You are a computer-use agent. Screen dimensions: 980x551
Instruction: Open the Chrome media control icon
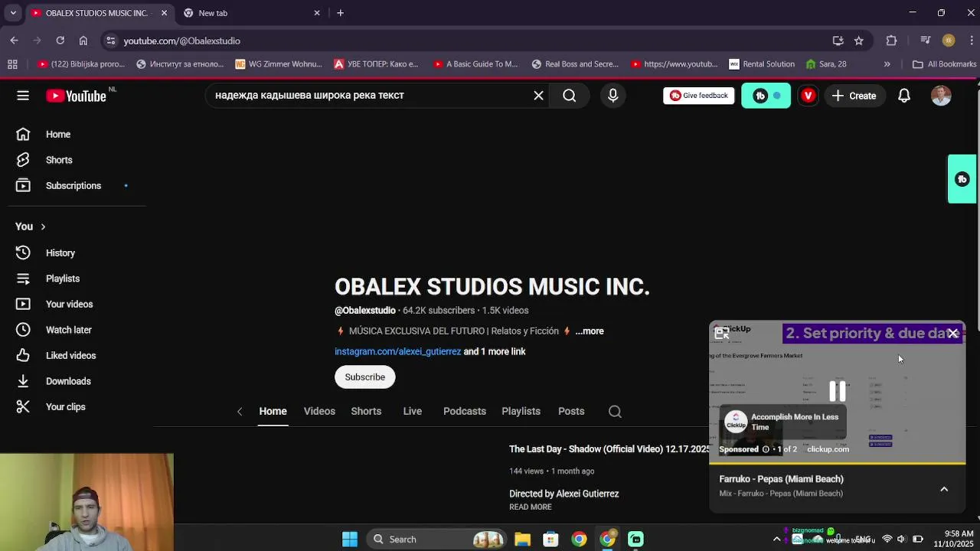926,41
